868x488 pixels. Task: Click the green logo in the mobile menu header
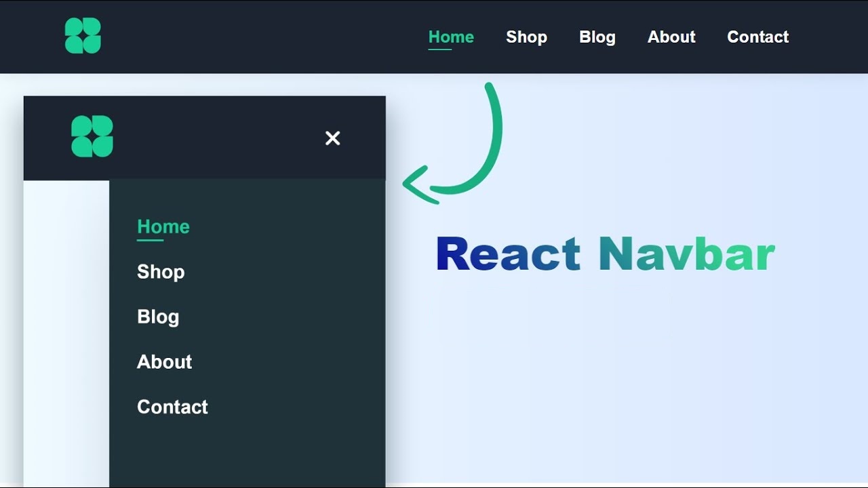click(x=92, y=136)
